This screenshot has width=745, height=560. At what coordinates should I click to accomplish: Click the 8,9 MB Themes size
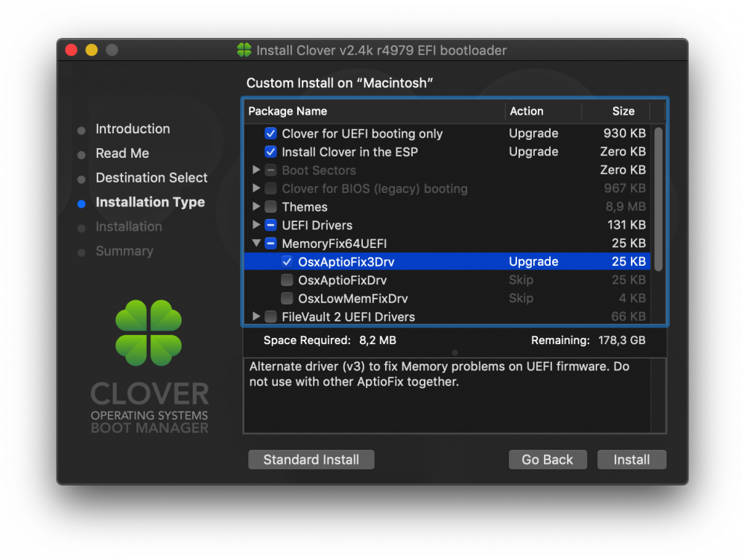coord(625,206)
